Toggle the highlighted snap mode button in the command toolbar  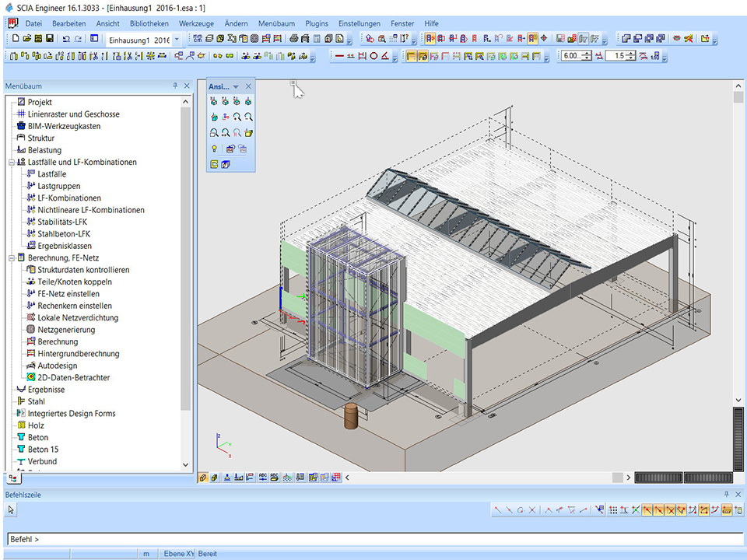coord(647,509)
